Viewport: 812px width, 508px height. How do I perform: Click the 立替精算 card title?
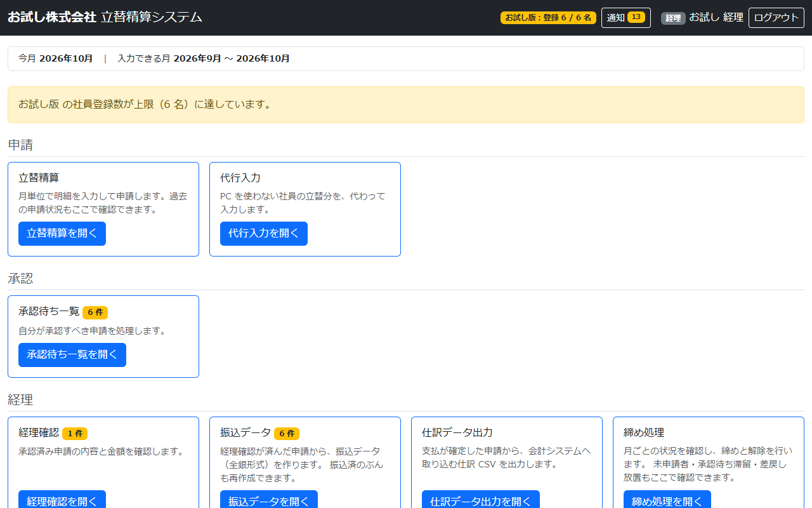(39, 178)
